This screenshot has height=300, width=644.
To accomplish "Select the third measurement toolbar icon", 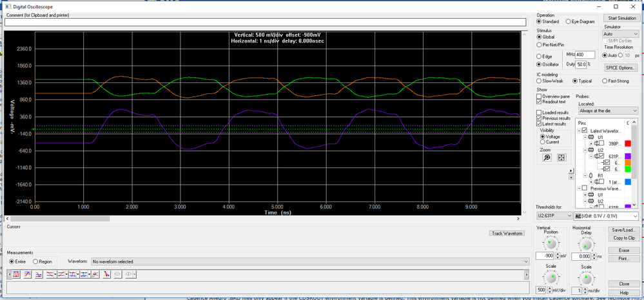I will pyautogui.click(x=39, y=274).
